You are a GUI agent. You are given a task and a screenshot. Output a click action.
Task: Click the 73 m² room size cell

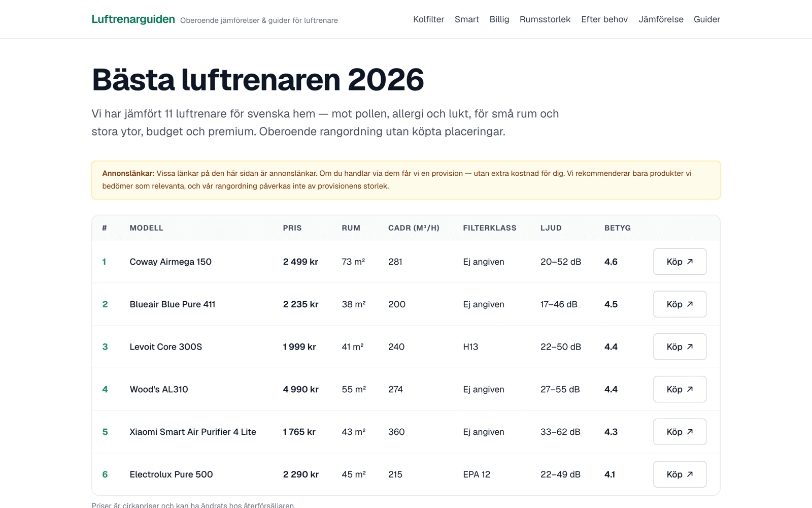[353, 262]
